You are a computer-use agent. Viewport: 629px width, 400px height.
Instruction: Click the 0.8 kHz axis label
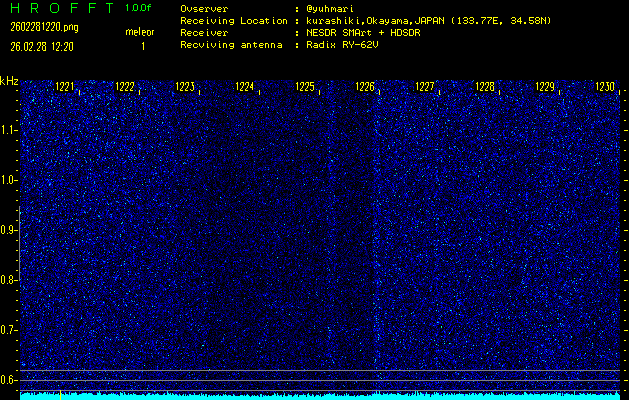tap(8, 280)
